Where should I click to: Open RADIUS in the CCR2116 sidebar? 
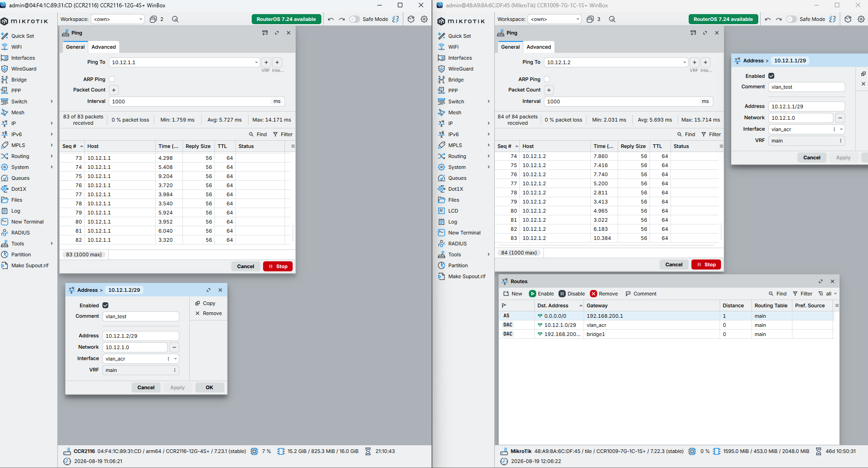click(x=20, y=233)
